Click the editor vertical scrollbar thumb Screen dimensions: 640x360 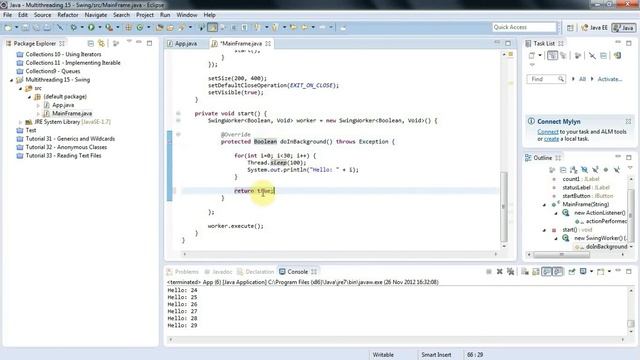coord(504,206)
